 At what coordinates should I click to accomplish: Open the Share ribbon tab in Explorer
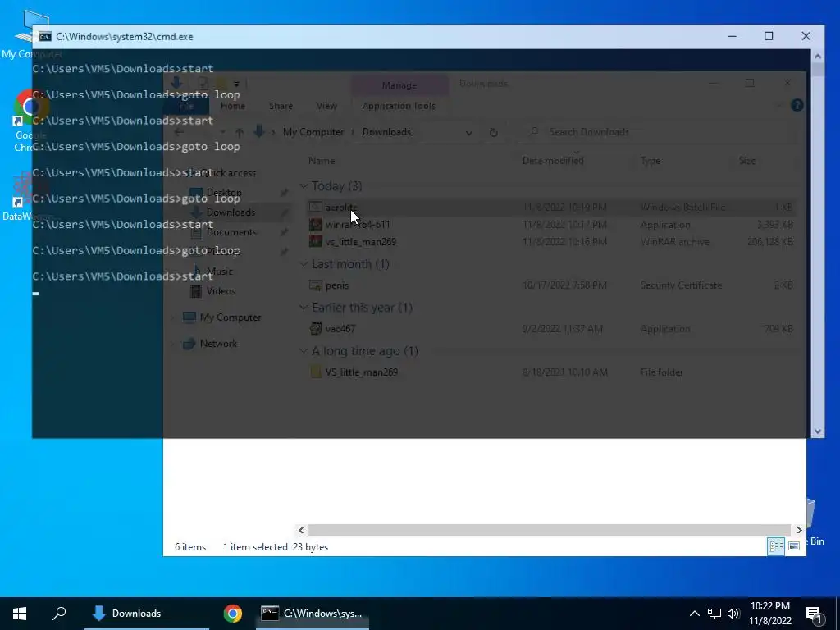click(x=281, y=106)
